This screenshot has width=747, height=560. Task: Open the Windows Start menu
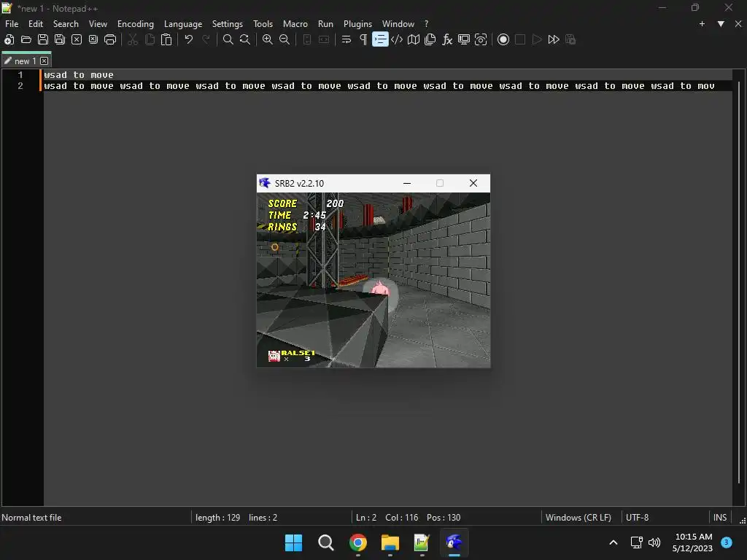pyautogui.click(x=293, y=542)
